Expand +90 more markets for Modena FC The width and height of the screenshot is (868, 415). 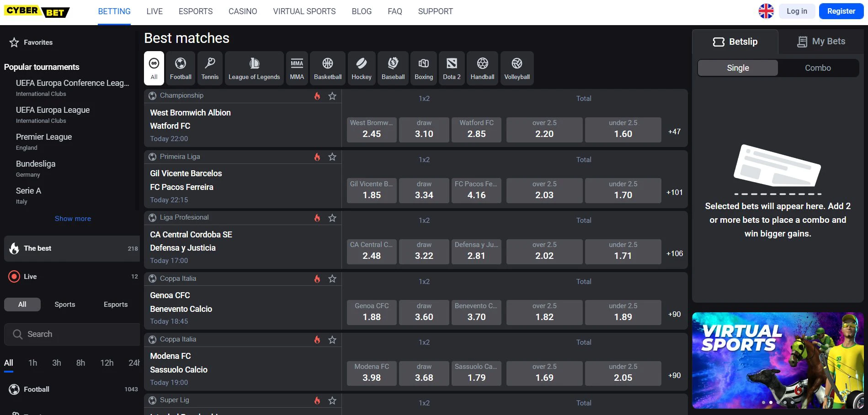[x=674, y=375]
